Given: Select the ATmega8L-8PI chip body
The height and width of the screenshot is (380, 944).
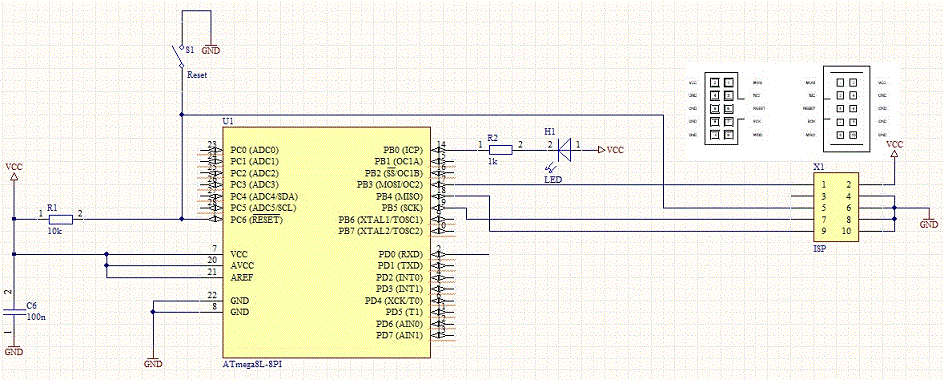Looking at the screenshot, I should (x=327, y=243).
